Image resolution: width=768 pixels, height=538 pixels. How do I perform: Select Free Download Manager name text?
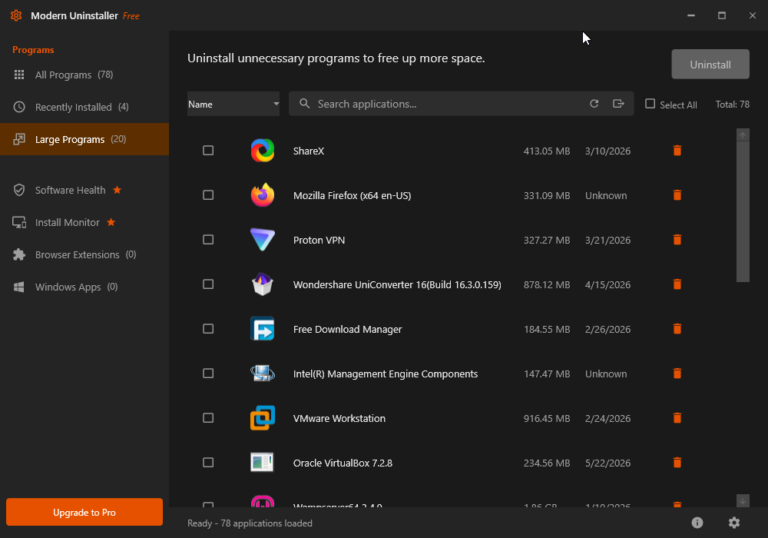347,329
